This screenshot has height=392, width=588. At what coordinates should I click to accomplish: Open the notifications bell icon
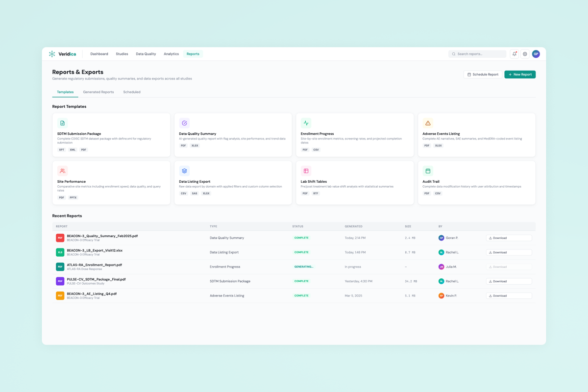coord(514,54)
